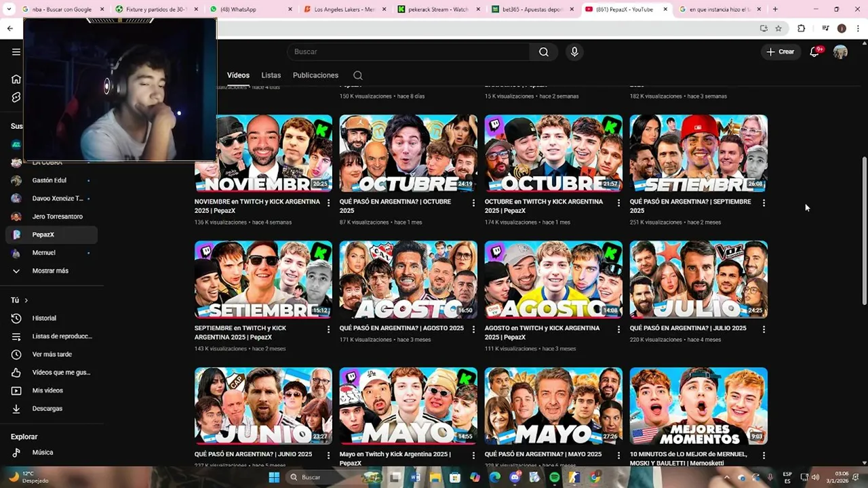Bookmark this page with star icon

click(x=778, y=28)
